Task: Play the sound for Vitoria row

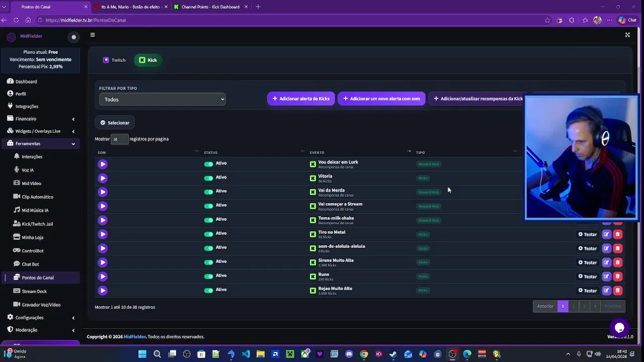Action: pyautogui.click(x=103, y=178)
